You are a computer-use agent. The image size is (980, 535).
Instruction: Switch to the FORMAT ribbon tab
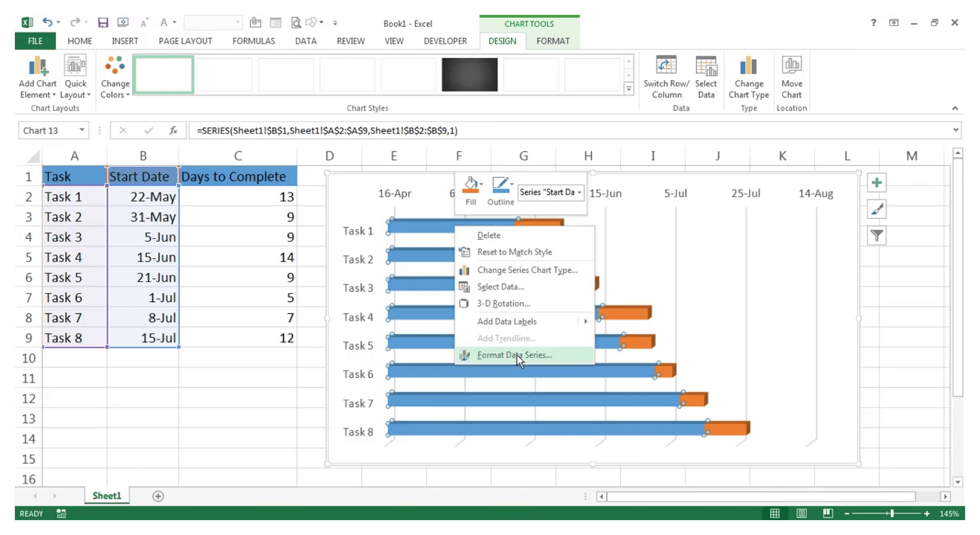[553, 41]
